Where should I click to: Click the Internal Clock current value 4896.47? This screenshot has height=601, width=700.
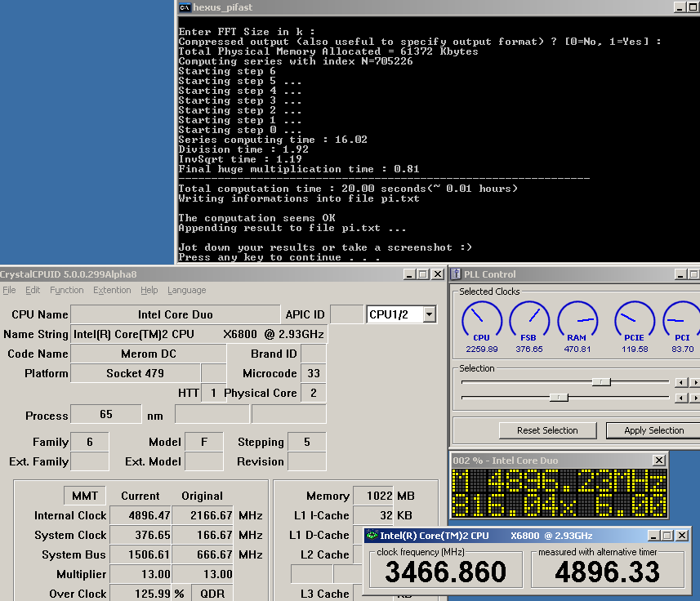pos(140,515)
